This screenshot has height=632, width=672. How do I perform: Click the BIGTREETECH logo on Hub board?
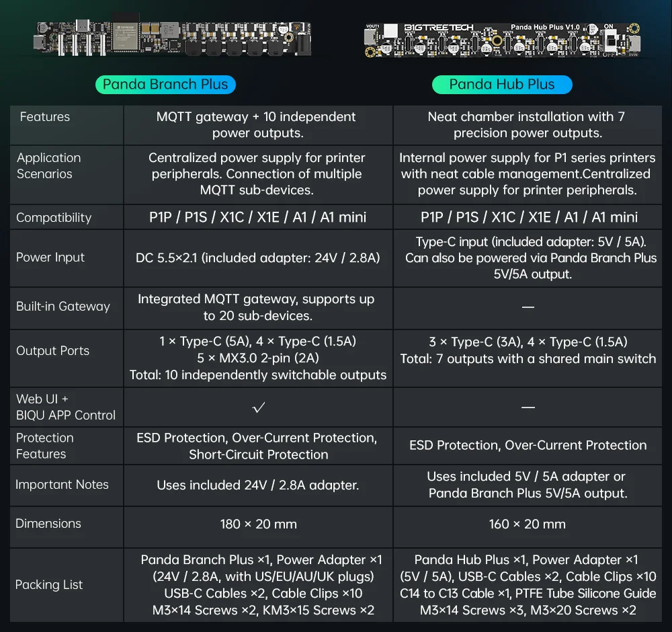(438, 28)
